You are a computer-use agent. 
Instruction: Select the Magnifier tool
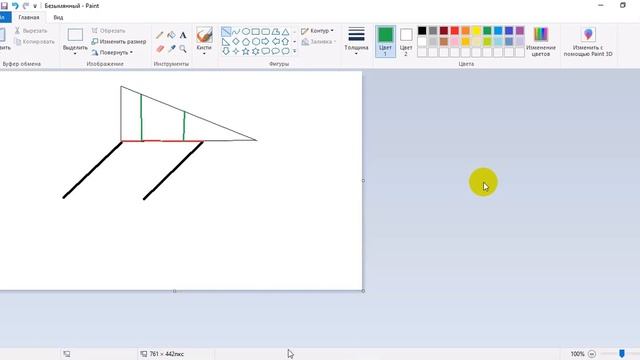tap(183, 49)
